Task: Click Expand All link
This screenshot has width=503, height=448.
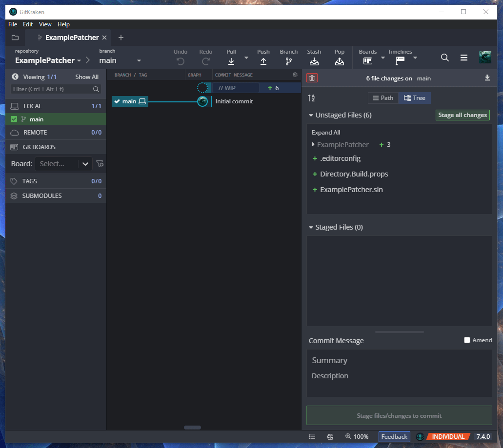Action: 325,132
